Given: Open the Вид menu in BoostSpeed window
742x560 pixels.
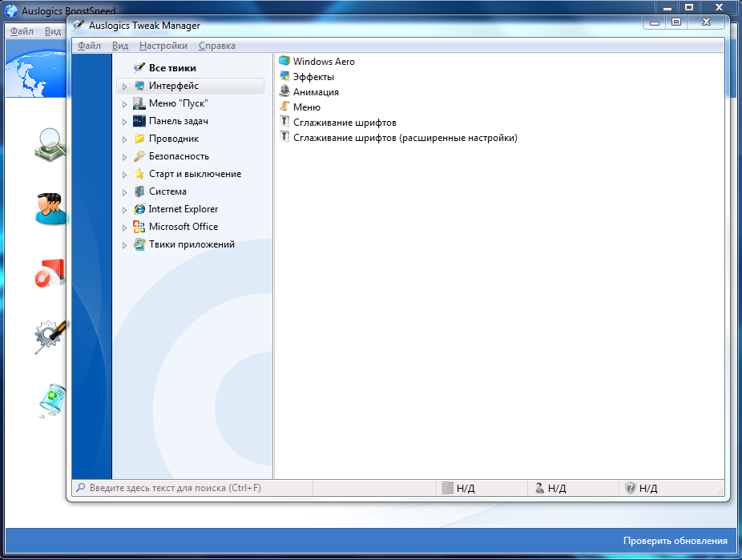Looking at the screenshot, I should (53, 30).
